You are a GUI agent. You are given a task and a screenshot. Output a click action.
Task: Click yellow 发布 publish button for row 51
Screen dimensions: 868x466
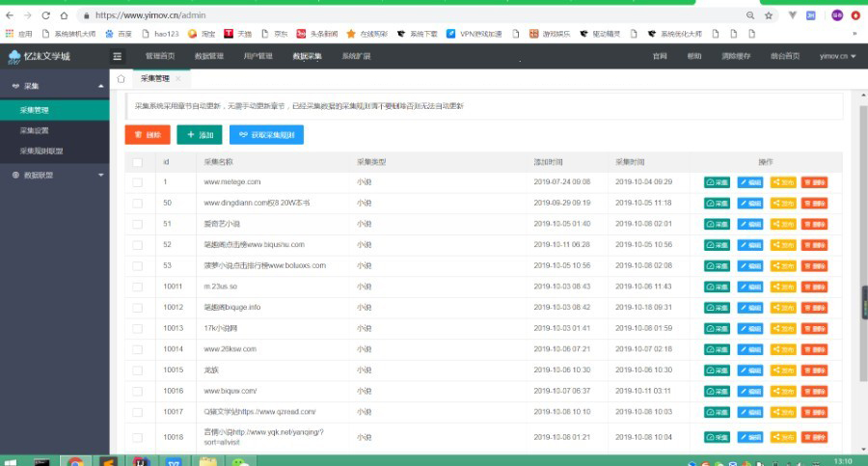(782, 224)
